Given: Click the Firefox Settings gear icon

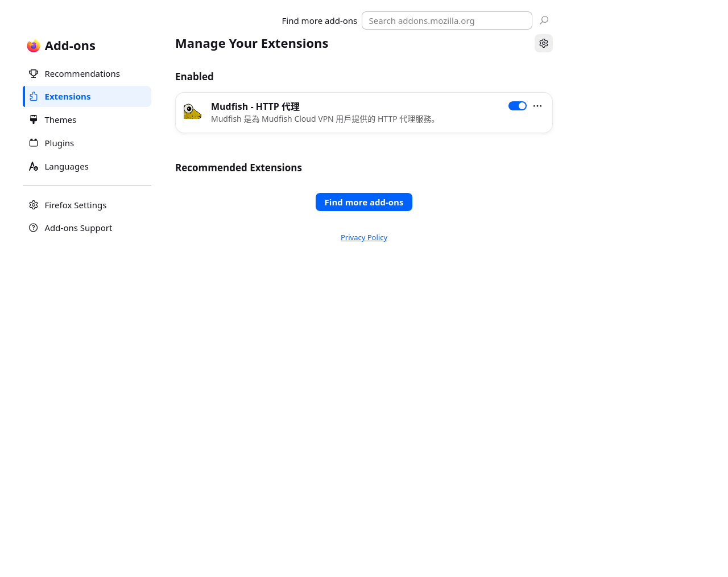Looking at the screenshot, I should 34,205.
